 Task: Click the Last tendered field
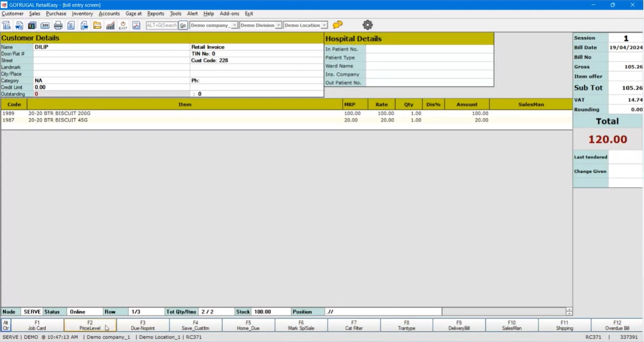[626, 157]
